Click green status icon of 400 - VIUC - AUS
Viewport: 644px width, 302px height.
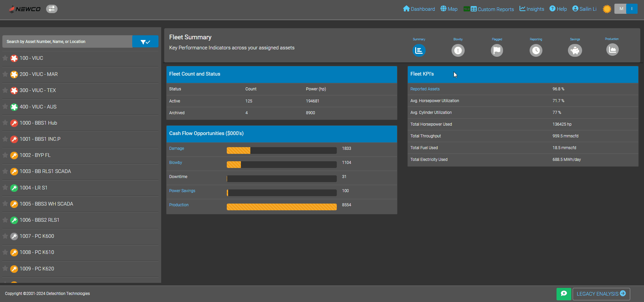point(14,107)
